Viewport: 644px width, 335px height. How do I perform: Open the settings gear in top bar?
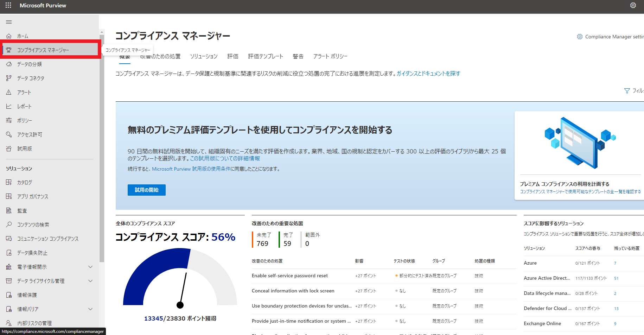pyautogui.click(x=633, y=5)
